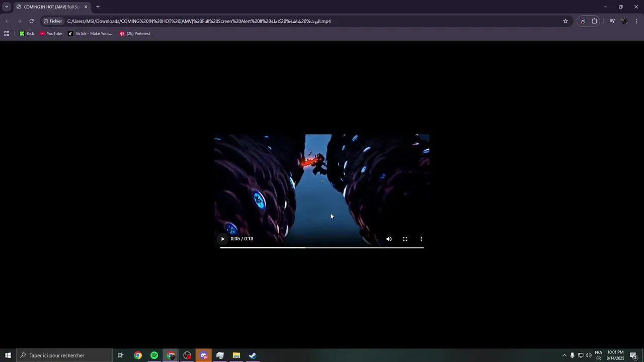Image resolution: width=644 pixels, height=362 pixels.
Task: Switch the FRA FR input language
Action: [x=599, y=355]
